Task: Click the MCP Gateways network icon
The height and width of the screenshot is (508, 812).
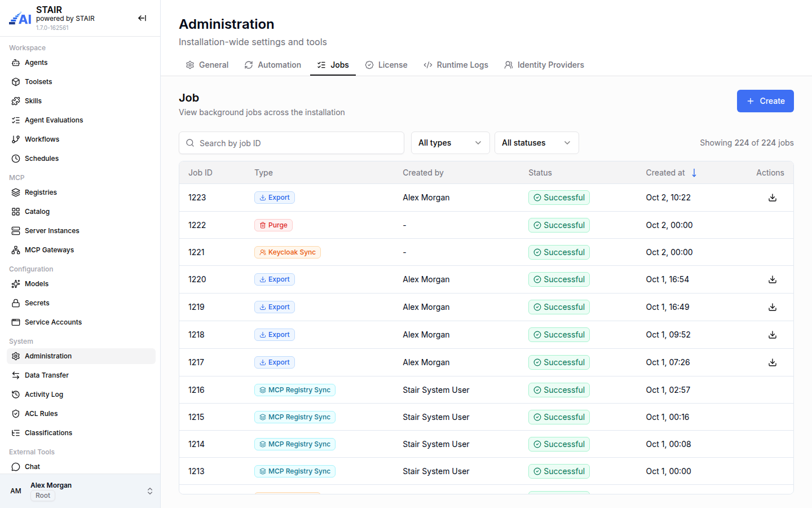Action: click(16, 250)
